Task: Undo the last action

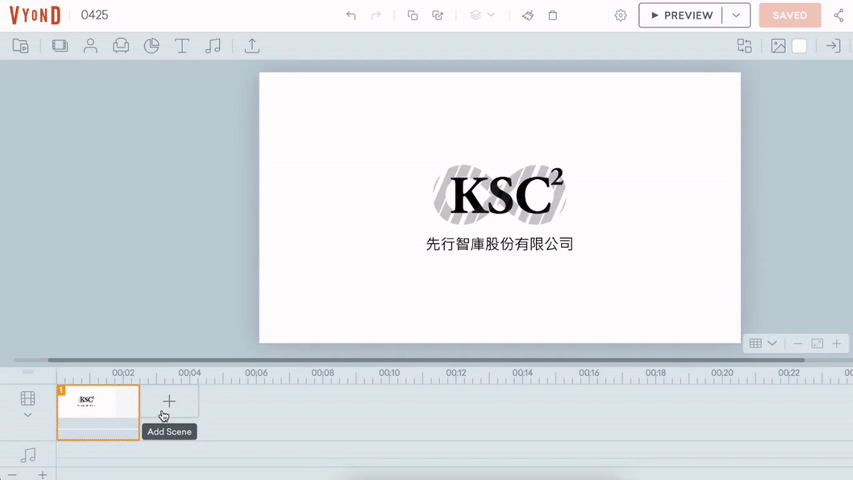Action: [x=351, y=15]
